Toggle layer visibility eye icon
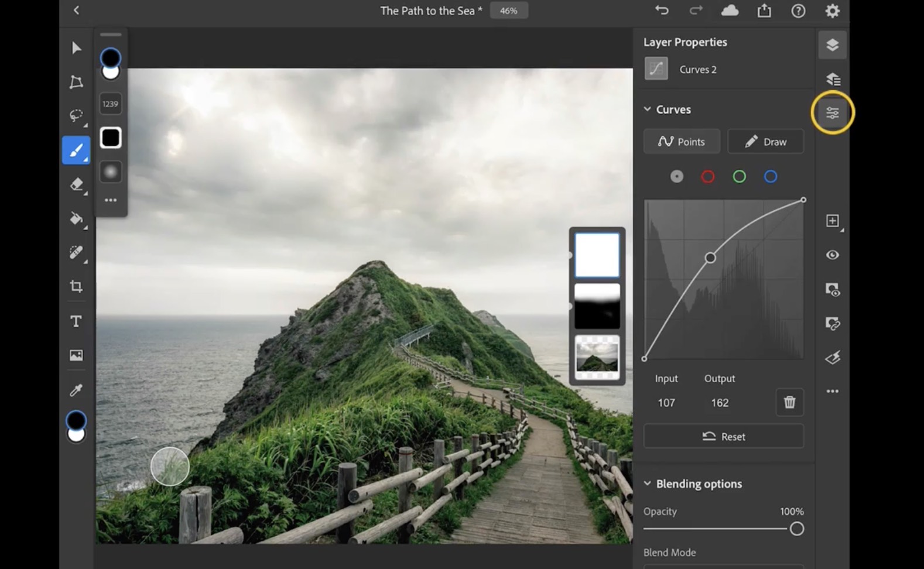Screen dimensions: 924x569 (x=832, y=255)
